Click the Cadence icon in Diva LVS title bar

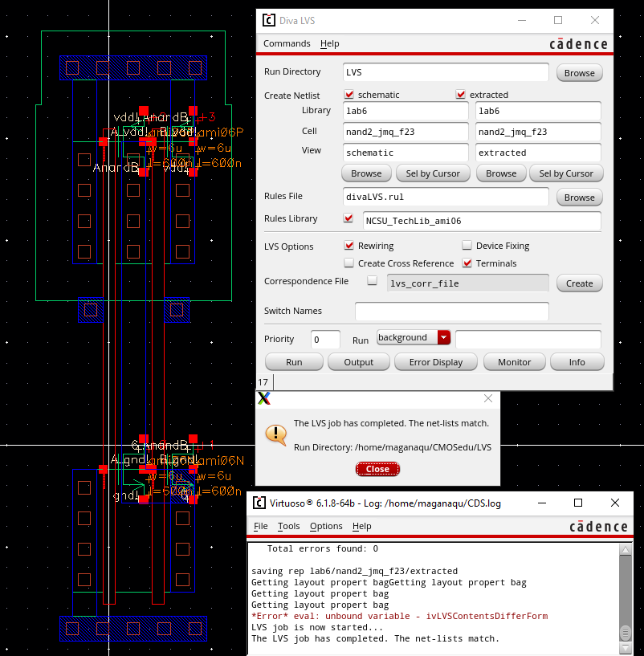267,20
